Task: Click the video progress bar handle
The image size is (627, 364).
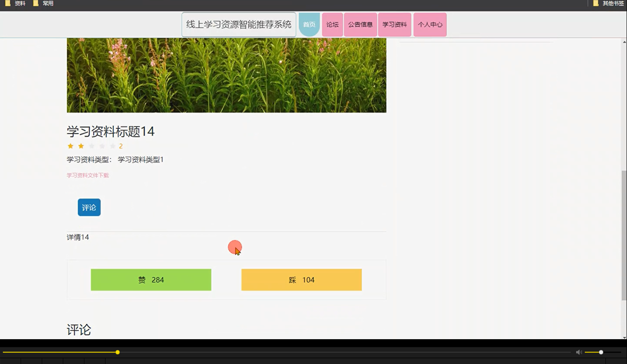Action: tap(117, 352)
